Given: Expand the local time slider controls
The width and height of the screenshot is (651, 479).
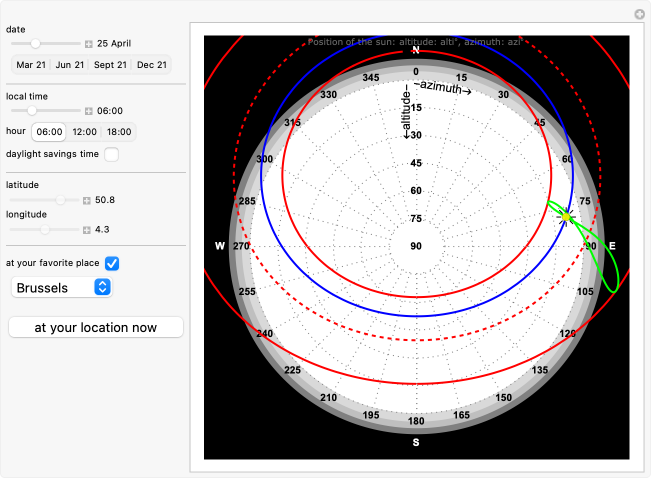Looking at the screenshot, I should (x=89, y=111).
